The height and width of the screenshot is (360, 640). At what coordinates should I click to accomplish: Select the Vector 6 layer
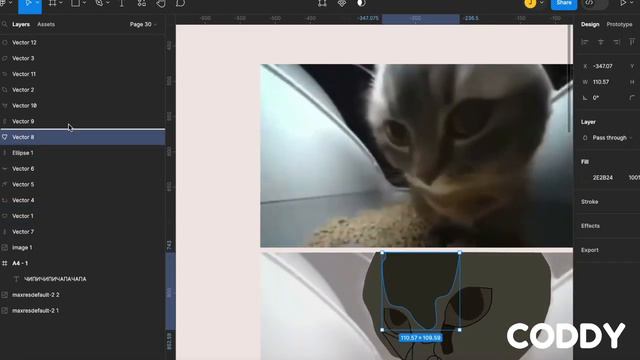[x=82, y=169]
